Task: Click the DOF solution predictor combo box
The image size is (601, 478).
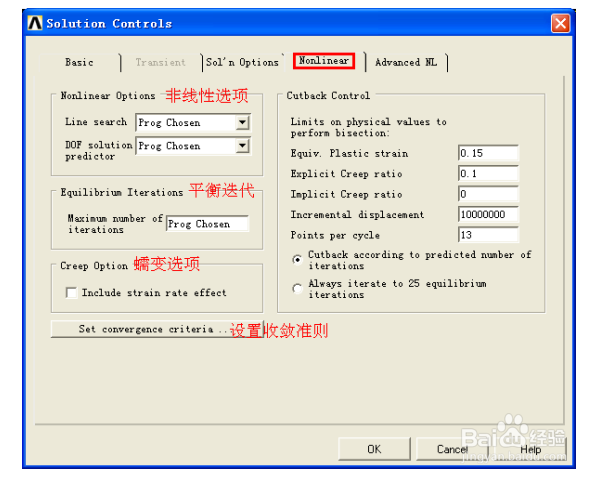Action: [x=193, y=146]
